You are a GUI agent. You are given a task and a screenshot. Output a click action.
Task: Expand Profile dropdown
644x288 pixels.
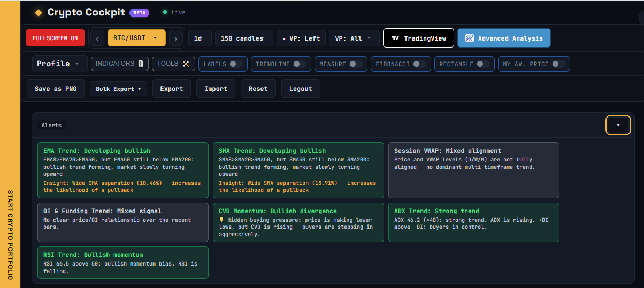tap(59, 64)
